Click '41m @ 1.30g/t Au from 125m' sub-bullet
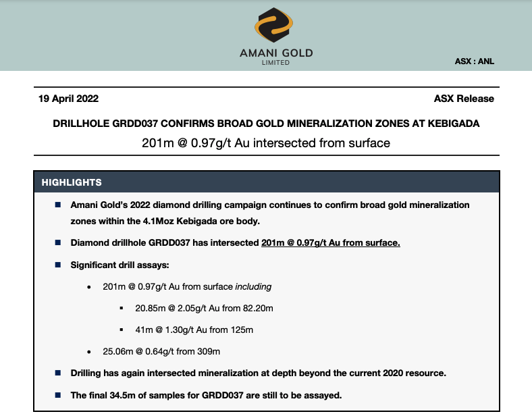 194,330
